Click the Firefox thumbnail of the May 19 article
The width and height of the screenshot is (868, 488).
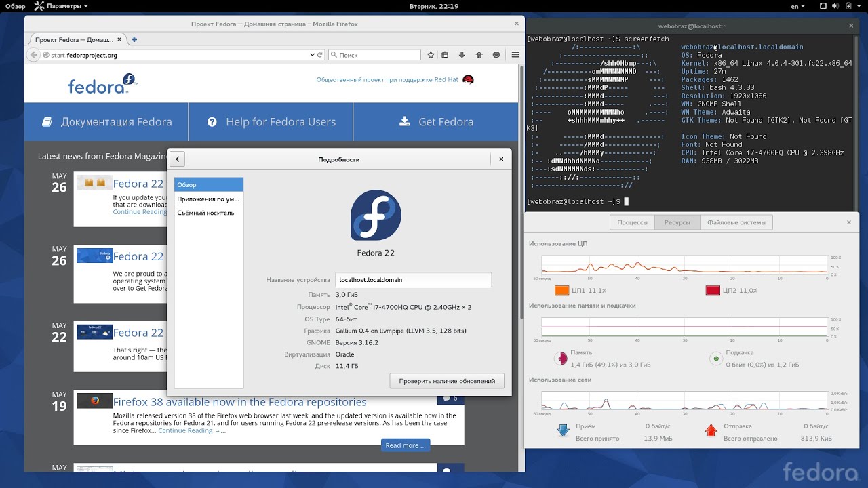95,401
